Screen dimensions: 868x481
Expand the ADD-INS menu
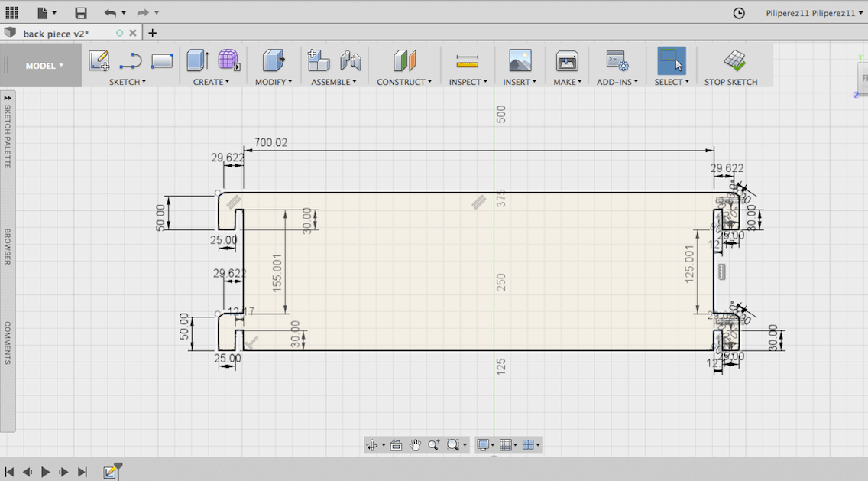617,82
